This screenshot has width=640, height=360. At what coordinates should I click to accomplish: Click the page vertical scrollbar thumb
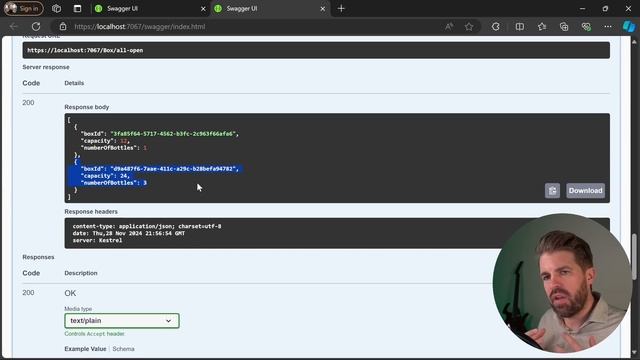point(634,257)
